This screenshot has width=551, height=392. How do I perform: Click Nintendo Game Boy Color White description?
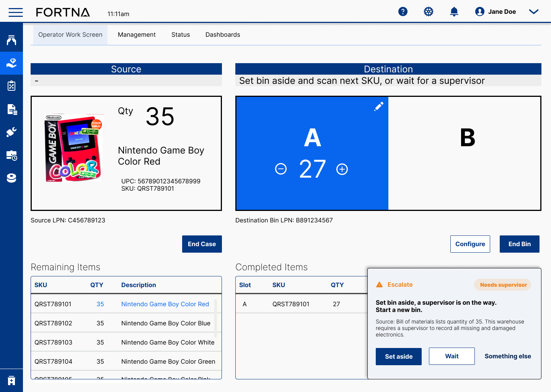pos(168,342)
